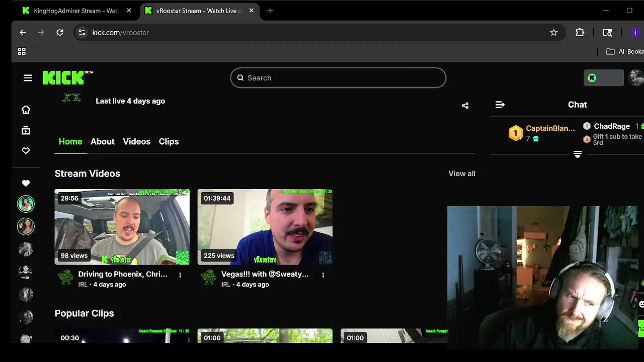Open Following heart outline icon in sidebar
Screen dimensions: 644x362
[x=26, y=151]
